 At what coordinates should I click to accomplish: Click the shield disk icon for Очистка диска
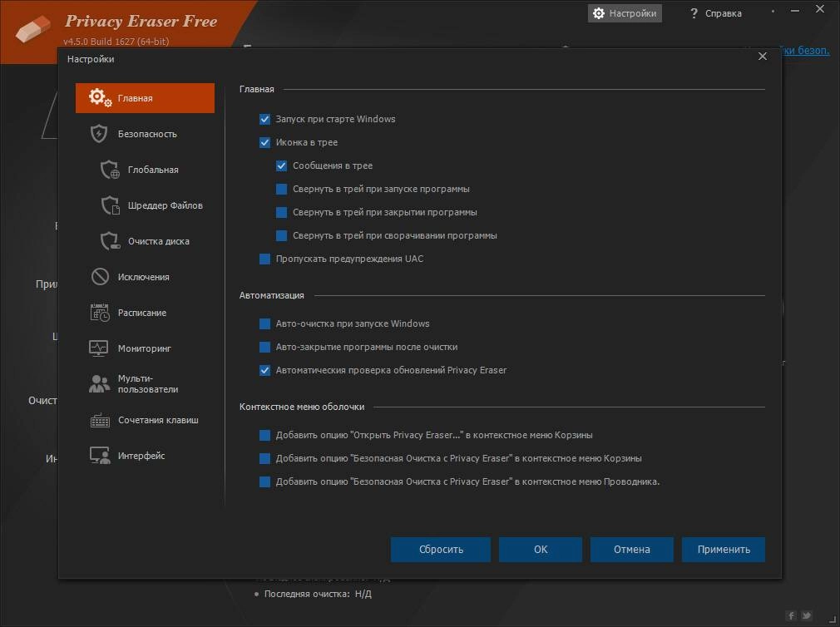110,241
